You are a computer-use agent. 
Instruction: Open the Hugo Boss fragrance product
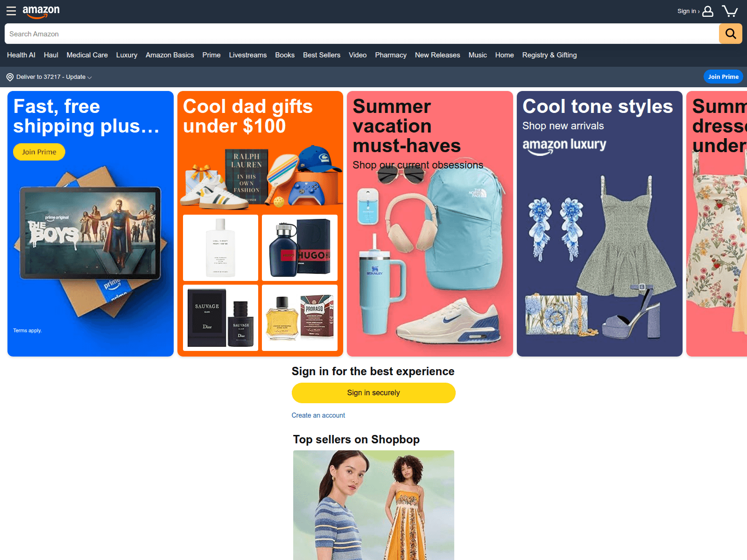tap(300, 248)
